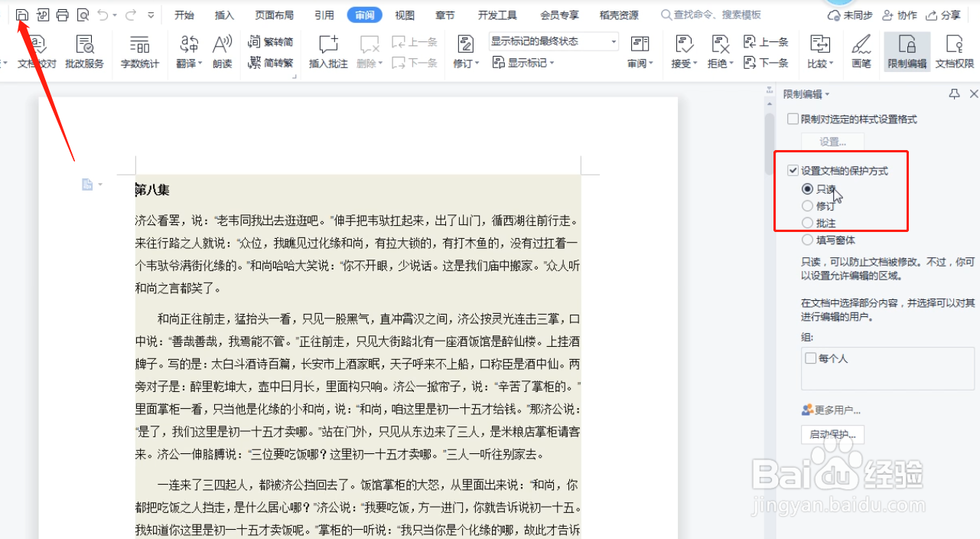
Task: Open the 限制编辑 panel title dropdown
Action: coord(828,94)
